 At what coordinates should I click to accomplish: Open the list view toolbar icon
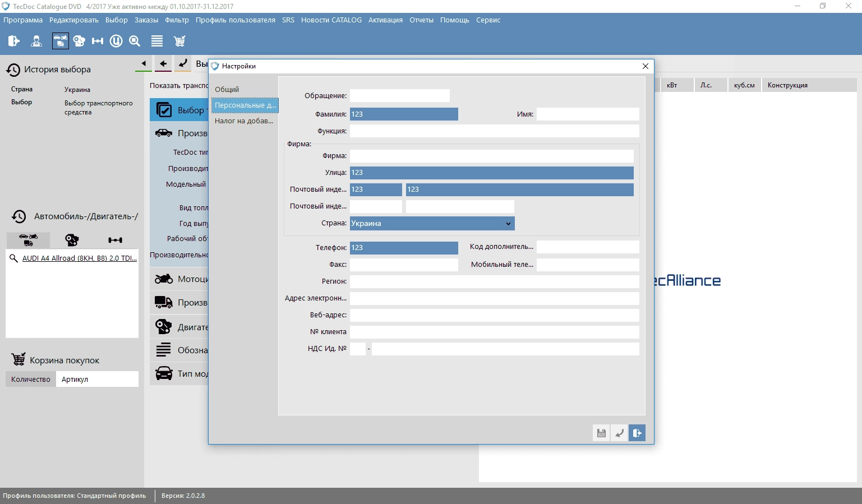pos(157,41)
